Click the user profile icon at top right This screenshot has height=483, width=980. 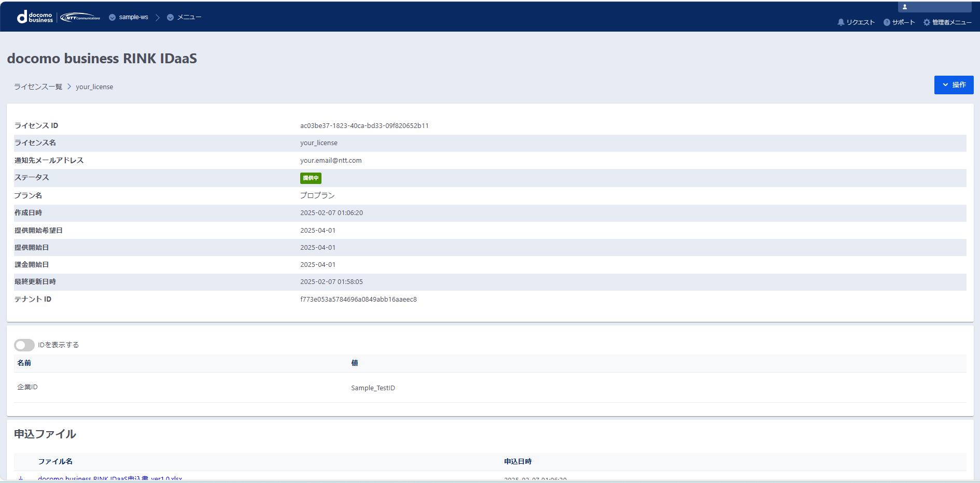click(x=905, y=7)
